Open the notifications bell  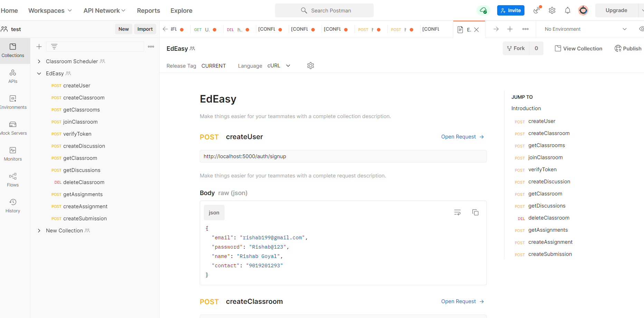tap(568, 10)
